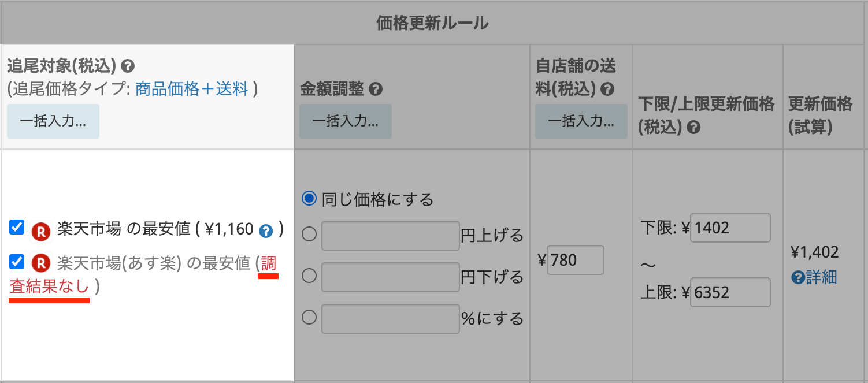
Task: Open 一括入力 under 追尾対象 column
Action: pyautogui.click(x=53, y=121)
